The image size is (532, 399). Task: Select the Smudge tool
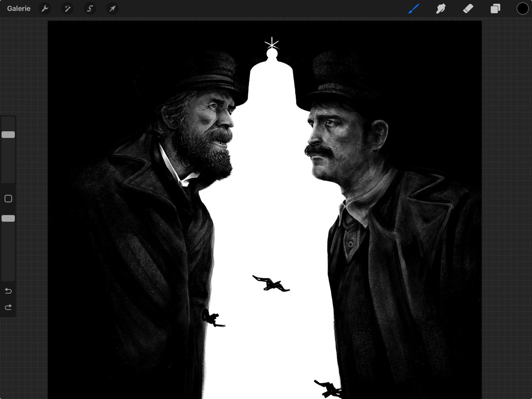[441, 8]
